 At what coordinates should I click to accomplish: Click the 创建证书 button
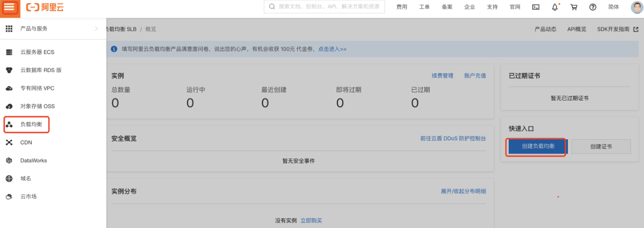[x=601, y=146]
